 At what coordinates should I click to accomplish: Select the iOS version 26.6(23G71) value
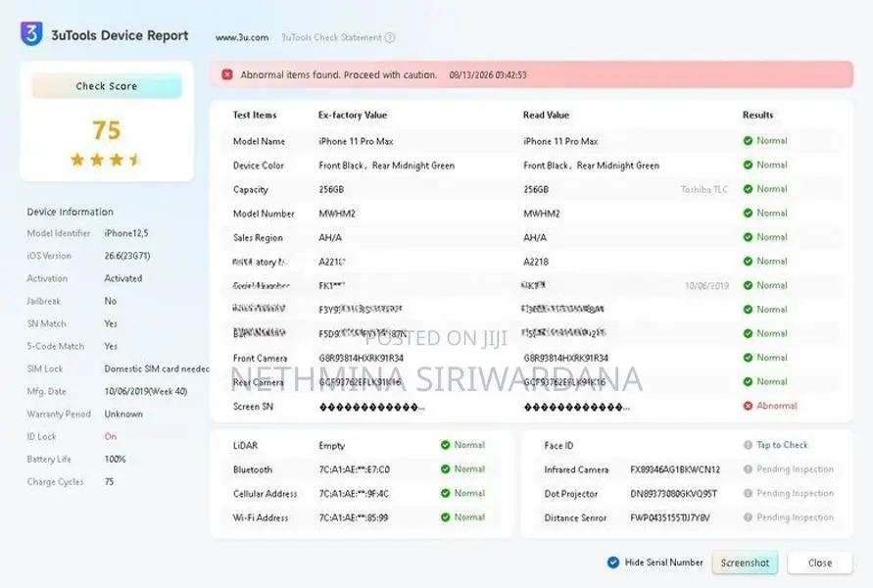click(127, 256)
